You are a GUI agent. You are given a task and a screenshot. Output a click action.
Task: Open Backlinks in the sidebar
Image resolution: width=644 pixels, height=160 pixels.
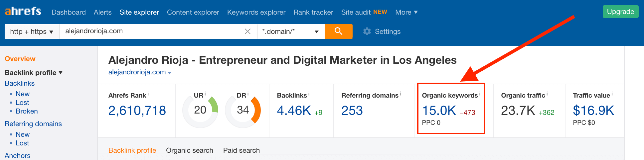point(20,83)
